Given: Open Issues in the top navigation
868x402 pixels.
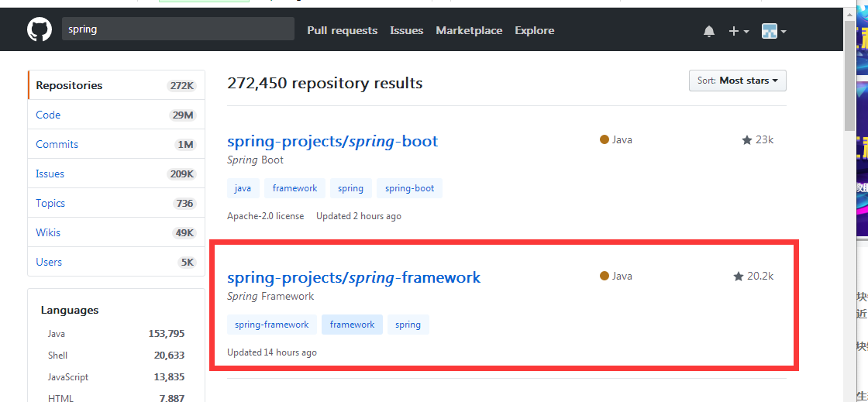Looking at the screenshot, I should (406, 30).
